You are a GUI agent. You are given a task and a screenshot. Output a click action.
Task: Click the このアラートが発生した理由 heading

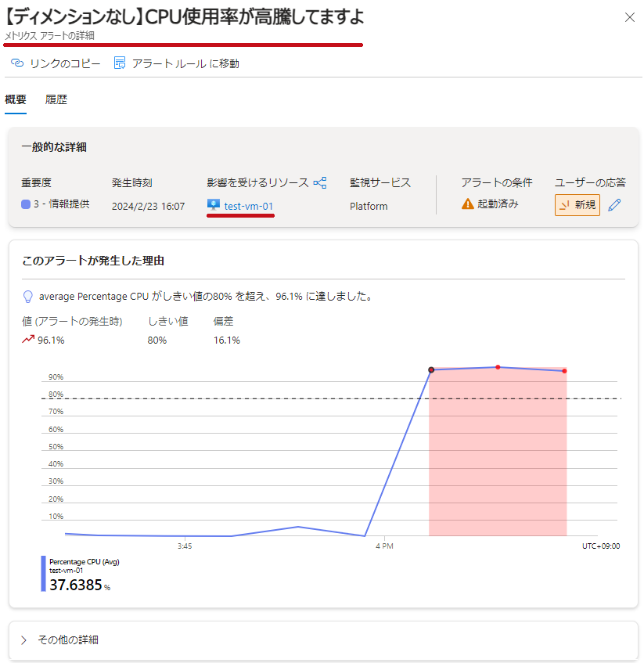(x=93, y=261)
